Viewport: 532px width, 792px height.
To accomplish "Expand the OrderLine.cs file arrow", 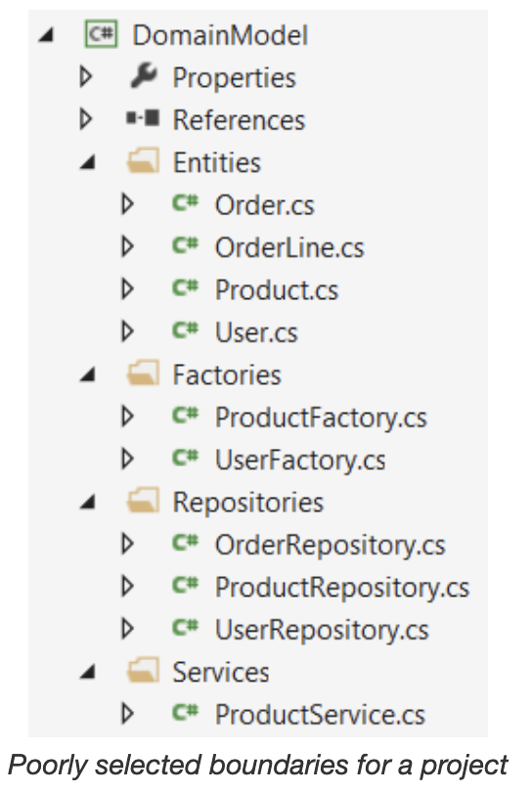I will coord(128,246).
